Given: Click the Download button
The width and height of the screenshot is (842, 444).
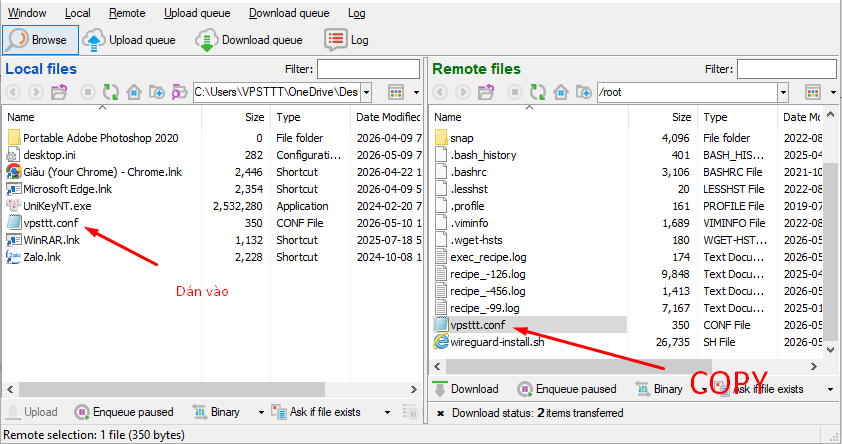Looking at the screenshot, I should tap(466, 389).
